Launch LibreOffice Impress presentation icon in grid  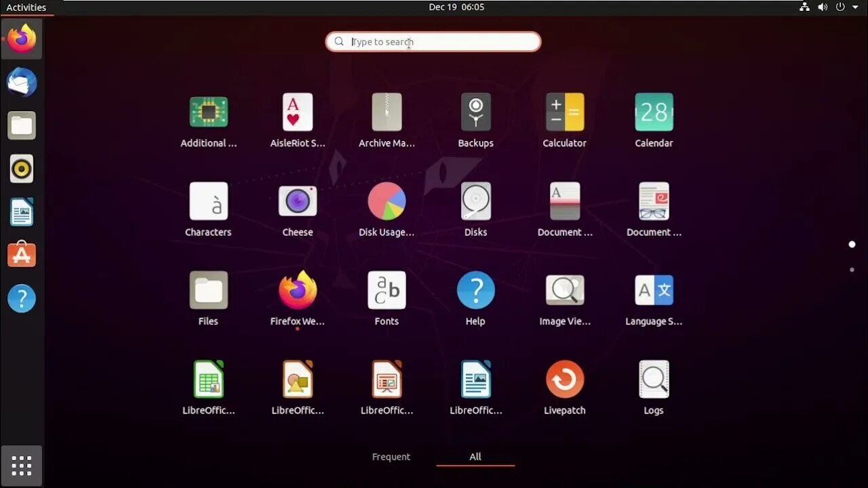(x=387, y=379)
